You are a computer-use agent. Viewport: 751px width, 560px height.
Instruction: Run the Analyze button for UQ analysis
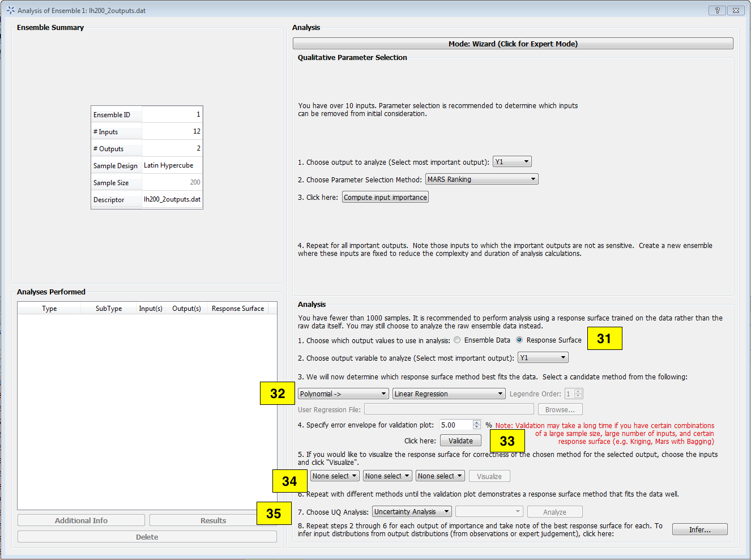point(554,511)
